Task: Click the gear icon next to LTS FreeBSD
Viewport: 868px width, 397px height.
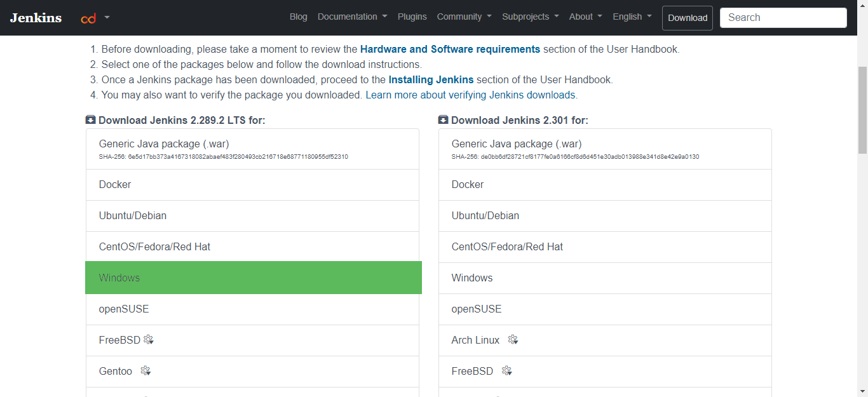Action: click(149, 340)
